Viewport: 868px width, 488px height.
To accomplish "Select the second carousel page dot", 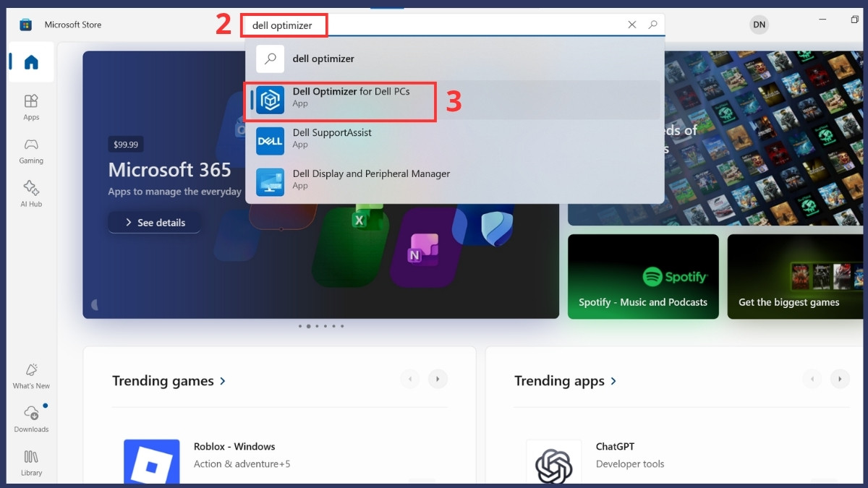I will tap(309, 326).
